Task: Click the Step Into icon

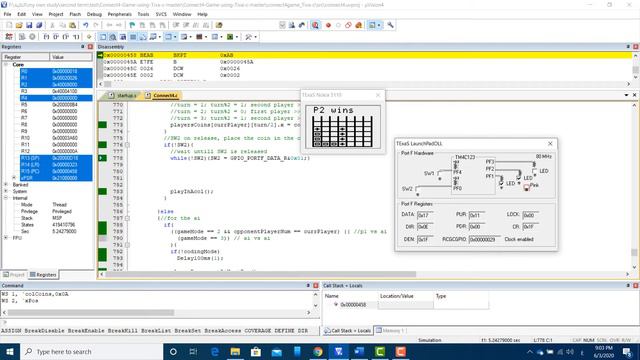Action: (46, 37)
